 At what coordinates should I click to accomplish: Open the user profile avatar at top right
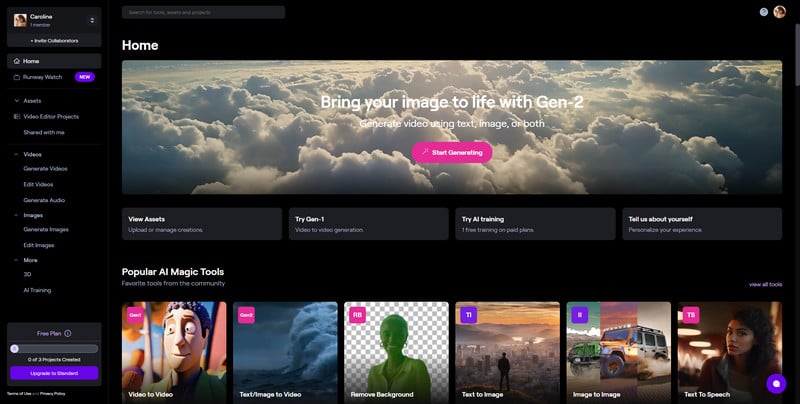tap(780, 12)
